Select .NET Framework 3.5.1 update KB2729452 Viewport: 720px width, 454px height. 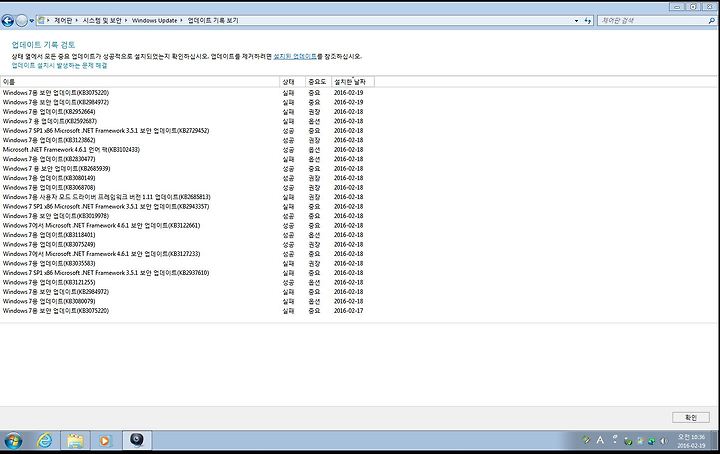[x=187, y=131]
